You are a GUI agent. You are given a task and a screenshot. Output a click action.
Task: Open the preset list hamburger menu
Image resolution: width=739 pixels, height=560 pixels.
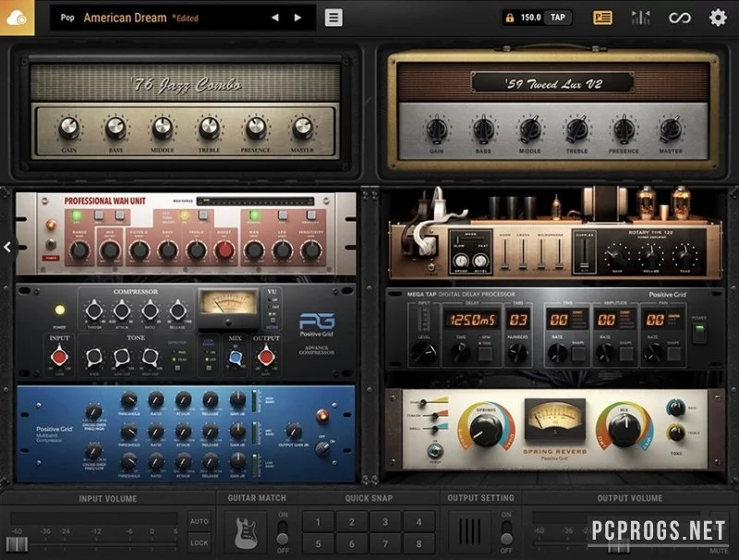(333, 18)
